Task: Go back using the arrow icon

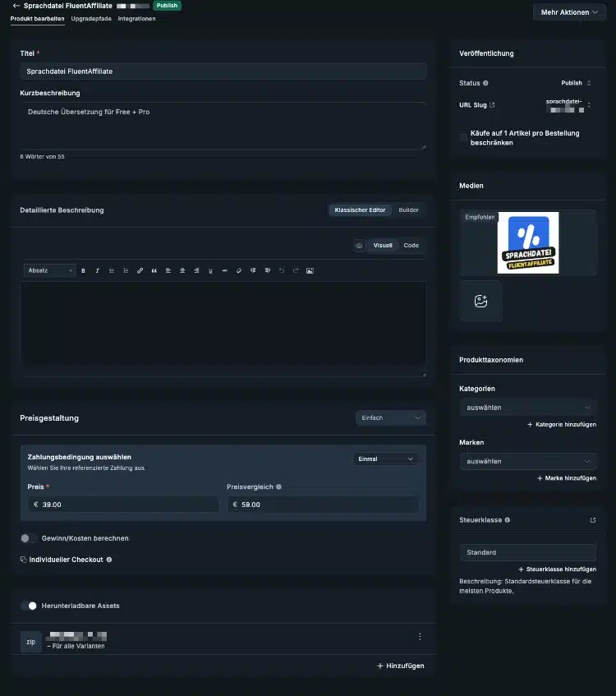Action: coord(16,6)
